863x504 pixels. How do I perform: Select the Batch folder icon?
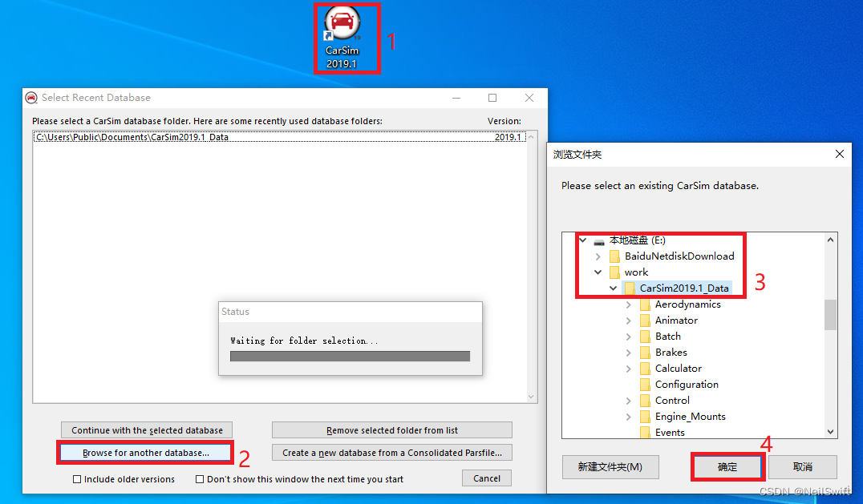(x=645, y=337)
